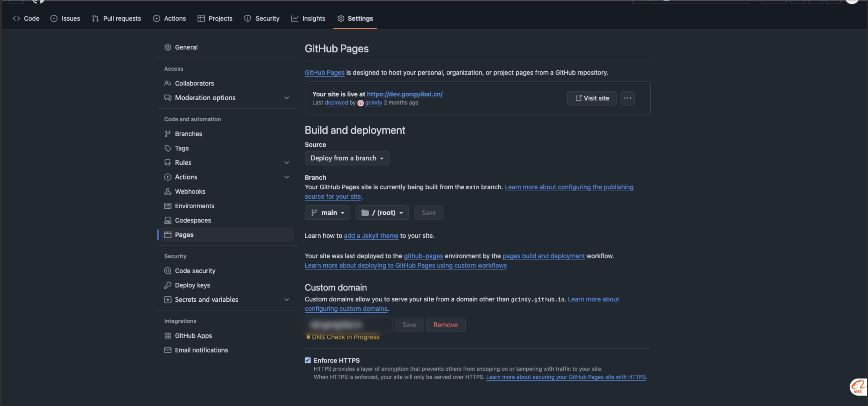Viewport: 868px width, 406px height.
Task: Click the Pages browser icon in sidebar
Action: click(168, 235)
